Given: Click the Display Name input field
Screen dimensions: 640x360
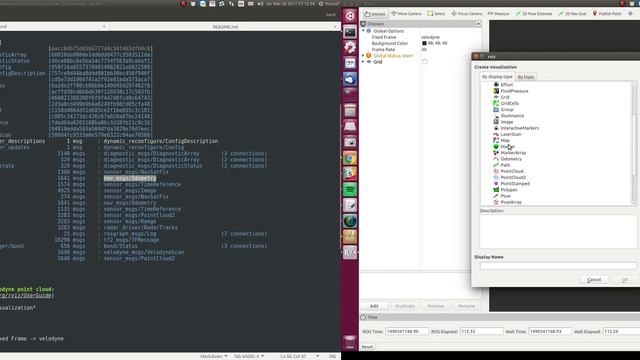Looking at the screenshot, I should click(558, 266).
